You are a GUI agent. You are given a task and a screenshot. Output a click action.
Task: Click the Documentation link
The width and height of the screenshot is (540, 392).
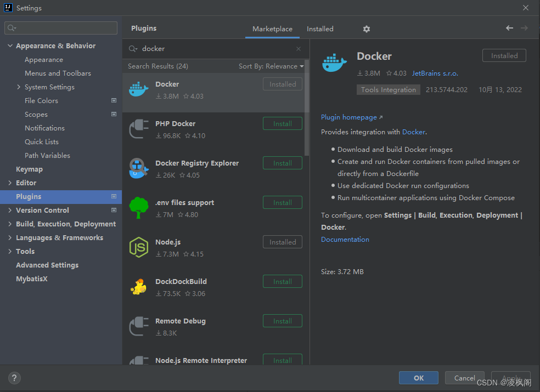[x=345, y=239]
